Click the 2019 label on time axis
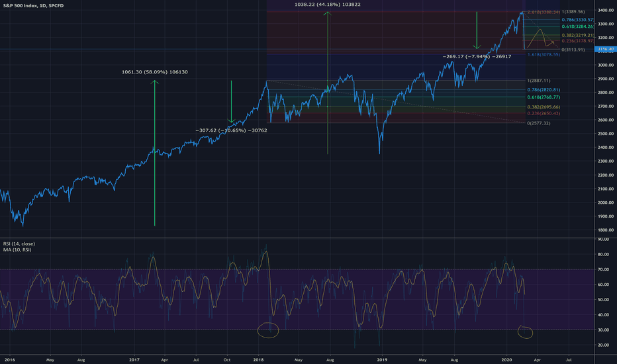The height and width of the screenshot is (364, 617). point(382,359)
